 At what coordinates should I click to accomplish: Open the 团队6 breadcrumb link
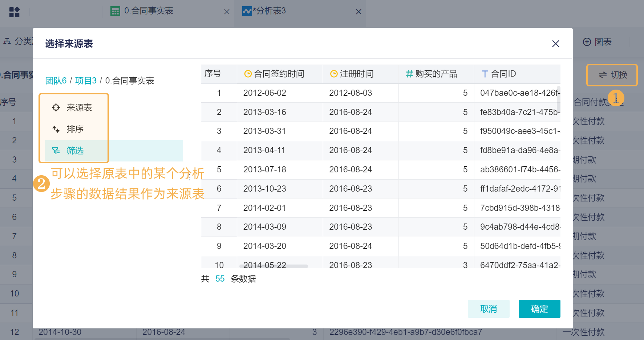point(56,81)
